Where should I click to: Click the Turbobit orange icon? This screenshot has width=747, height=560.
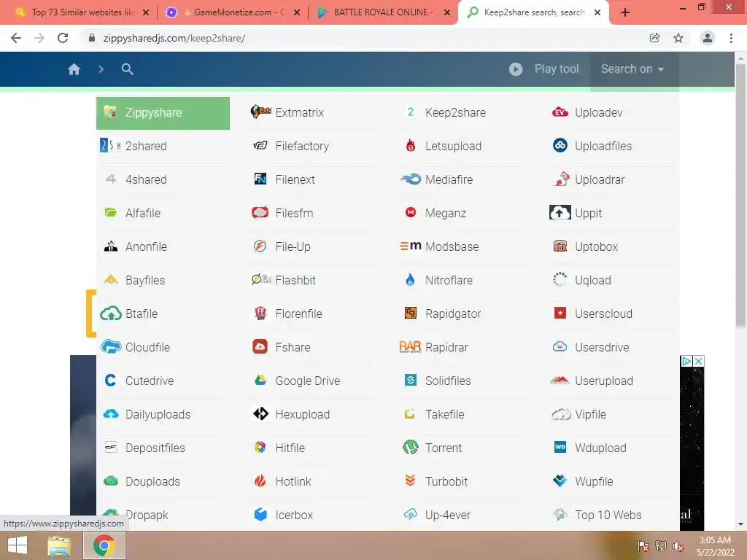click(410, 481)
